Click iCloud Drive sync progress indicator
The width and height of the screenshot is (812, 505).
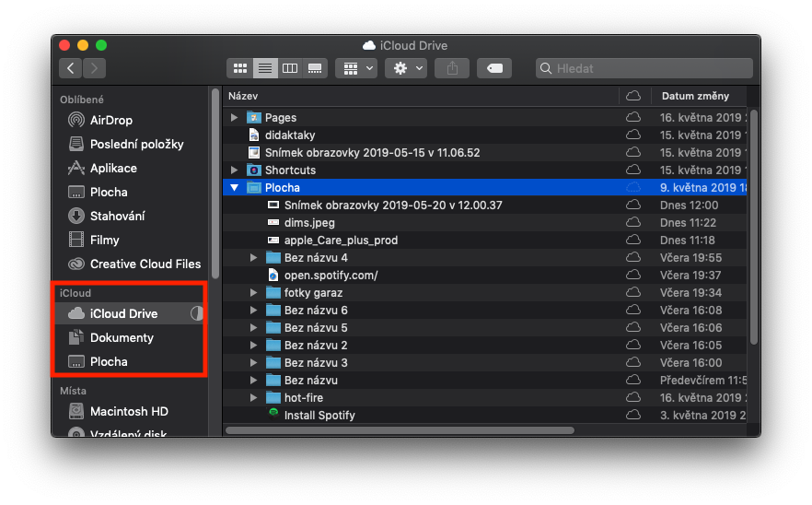[x=197, y=313]
